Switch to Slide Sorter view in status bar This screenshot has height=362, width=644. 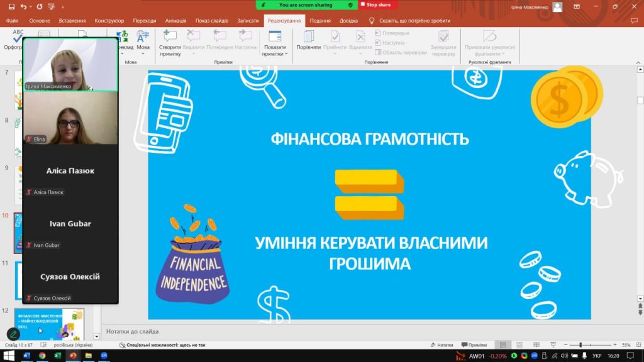click(x=518, y=344)
